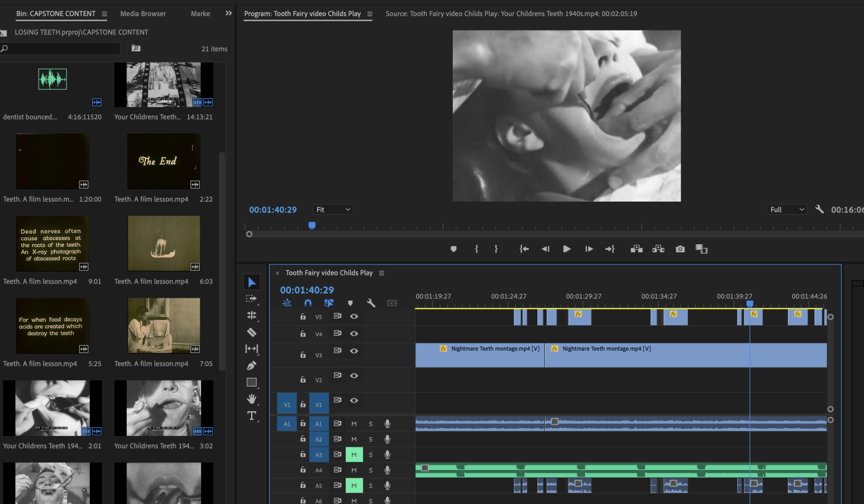Click Program monitor playhead marker
Screen dimensions: 864x504
[312, 226]
